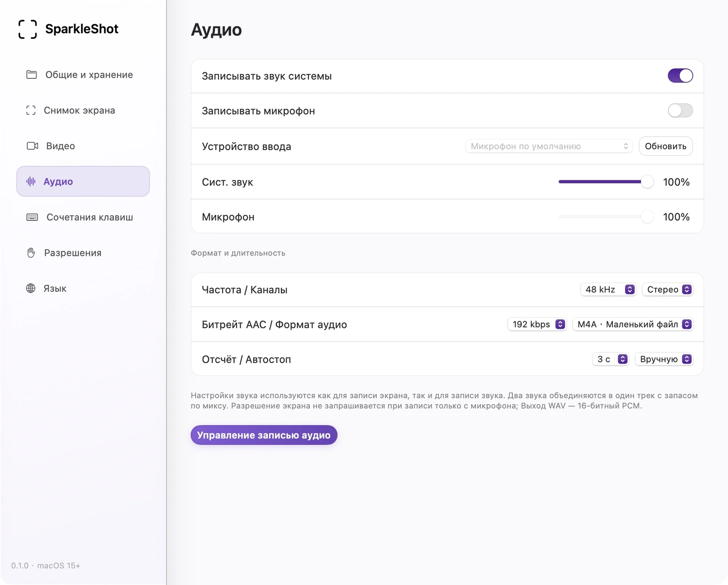Open the M4A · Маленький файл format dropdown
Viewport: 728px width, 585px height.
pyautogui.click(x=633, y=324)
